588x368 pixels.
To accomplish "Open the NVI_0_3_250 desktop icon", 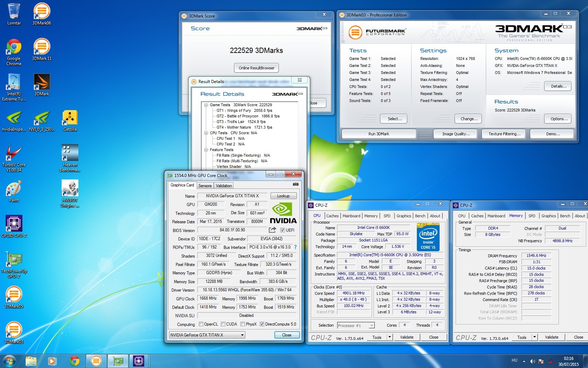I will click(42, 120).
